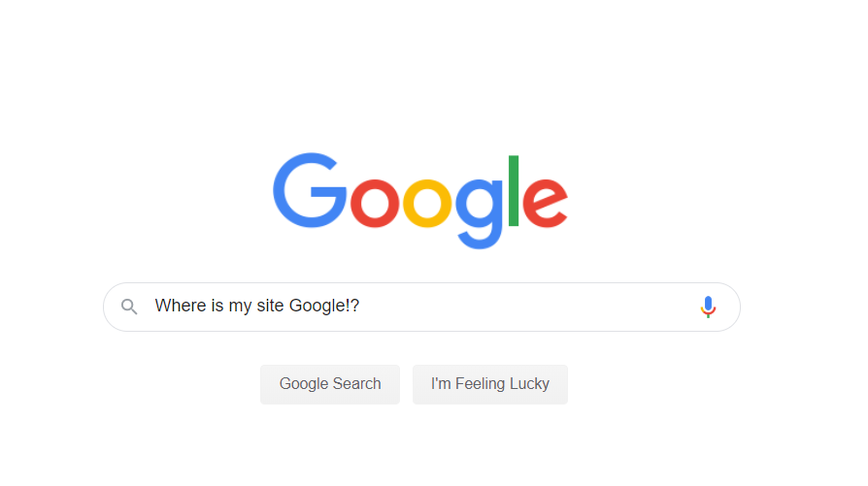Click the blue lowercase g in logo
The width and height of the screenshot is (868, 486).
479,214
